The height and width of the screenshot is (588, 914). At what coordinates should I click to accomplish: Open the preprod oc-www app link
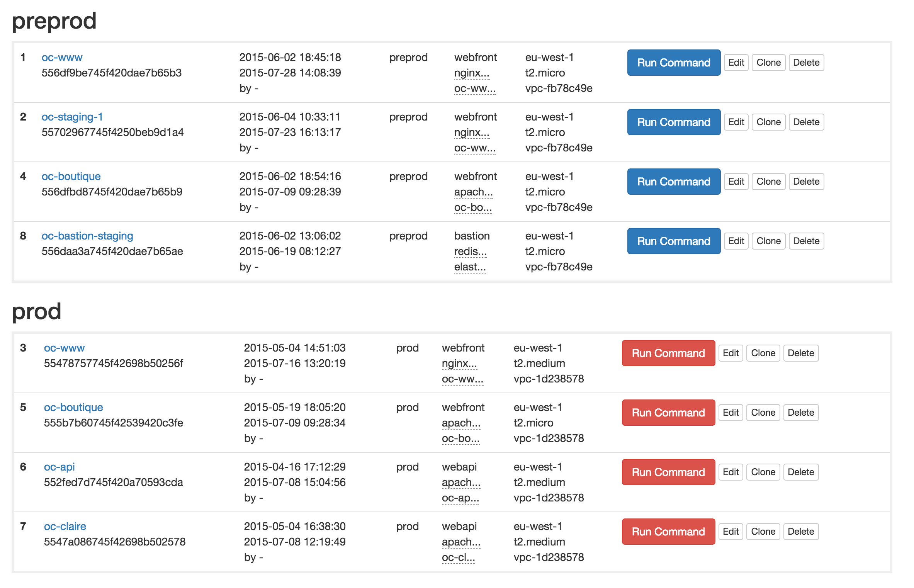coord(62,58)
